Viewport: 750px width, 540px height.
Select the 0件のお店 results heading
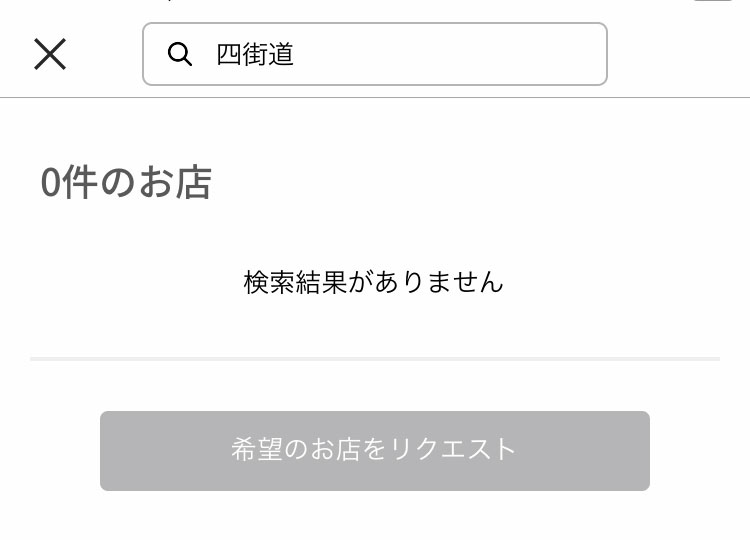point(126,182)
